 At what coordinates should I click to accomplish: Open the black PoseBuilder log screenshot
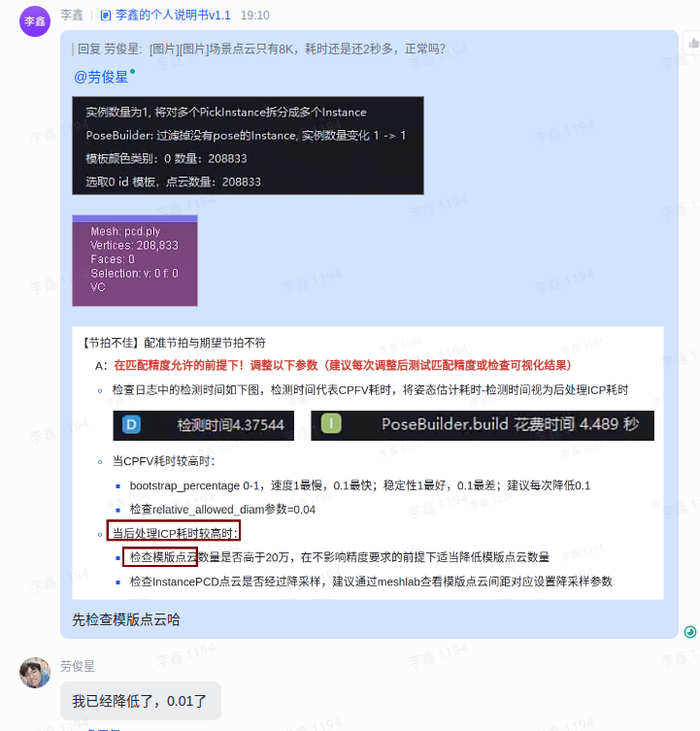(248, 146)
